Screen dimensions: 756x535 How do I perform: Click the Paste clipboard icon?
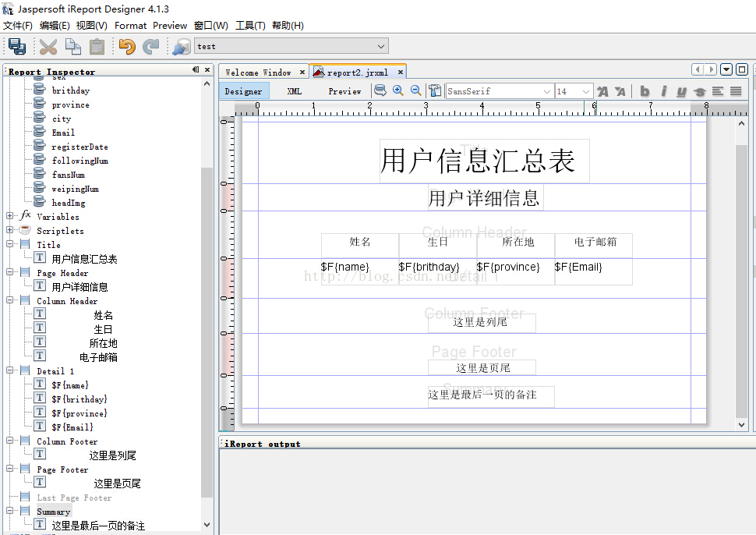pos(97,46)
